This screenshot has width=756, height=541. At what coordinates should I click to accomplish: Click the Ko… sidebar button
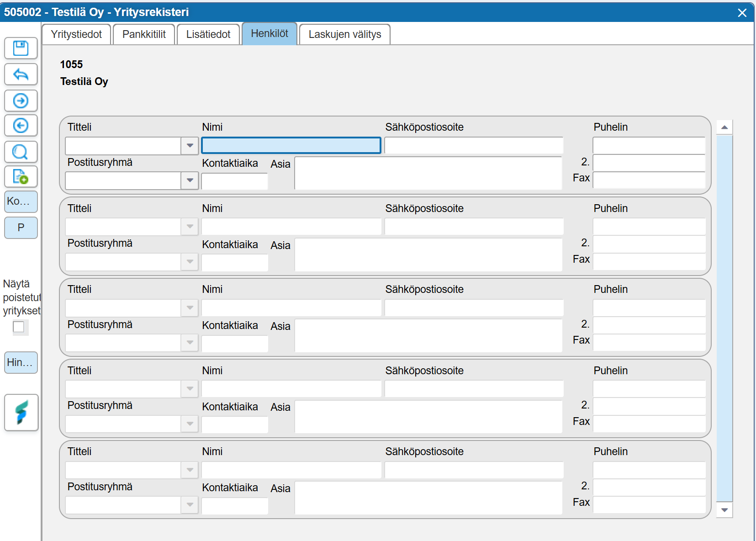21,202
